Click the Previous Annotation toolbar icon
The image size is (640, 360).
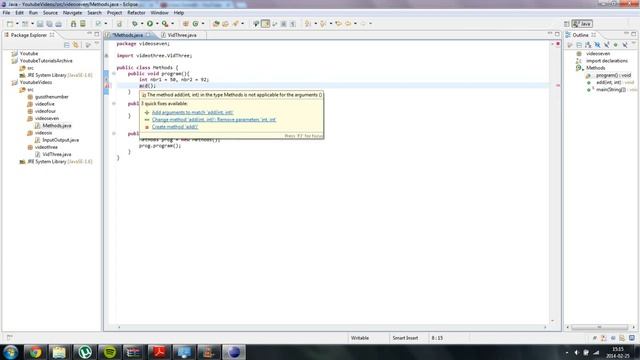pyautogui.click(x=323, y=24)
